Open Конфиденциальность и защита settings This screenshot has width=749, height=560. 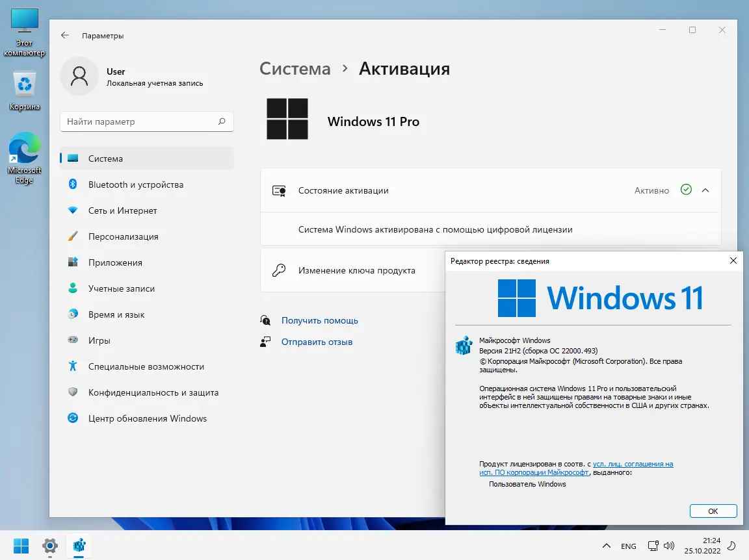147,392
